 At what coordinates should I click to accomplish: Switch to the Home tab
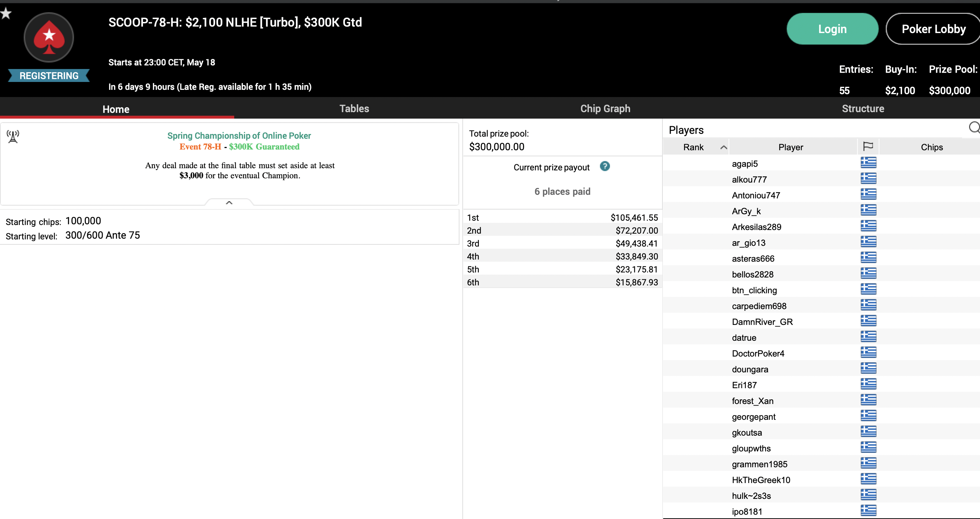click(x=116, y=109)
